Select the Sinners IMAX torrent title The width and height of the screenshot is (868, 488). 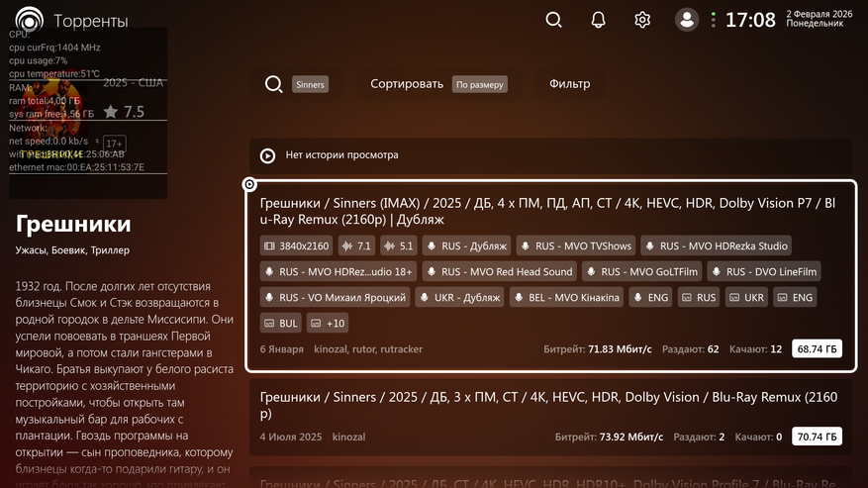(547, 211)
